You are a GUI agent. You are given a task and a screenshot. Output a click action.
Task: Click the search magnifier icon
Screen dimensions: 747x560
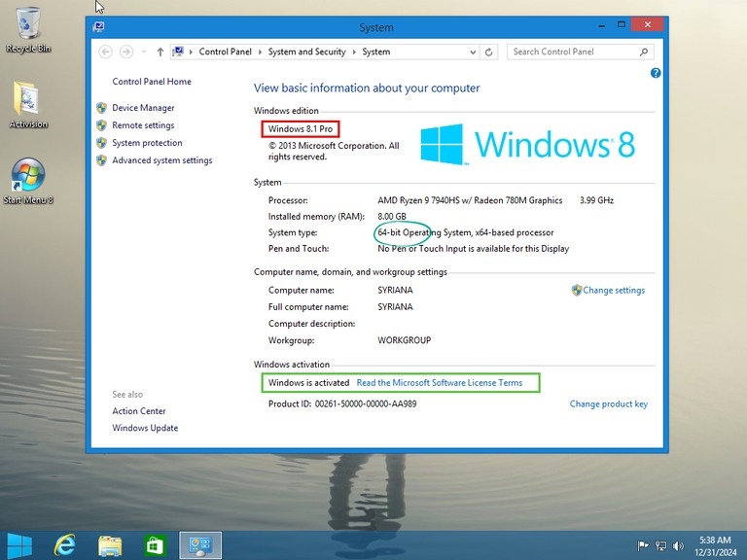pos(644,52)
